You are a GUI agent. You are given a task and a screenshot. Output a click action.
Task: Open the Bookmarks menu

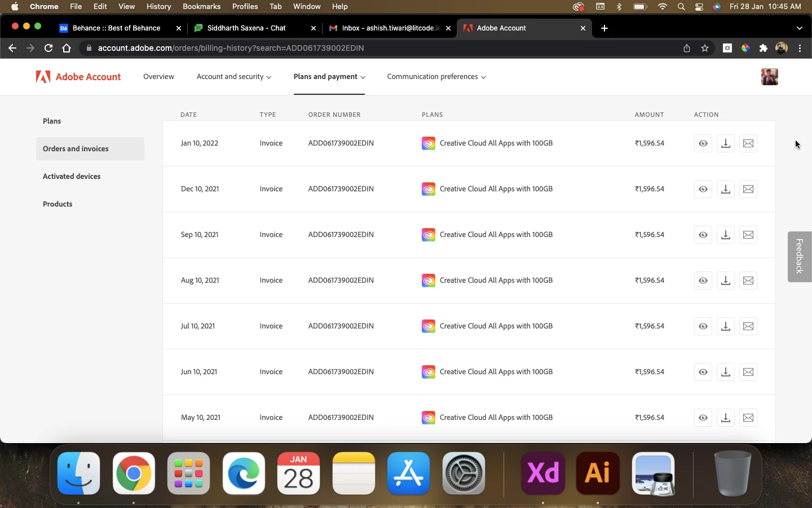pos(201,7)
